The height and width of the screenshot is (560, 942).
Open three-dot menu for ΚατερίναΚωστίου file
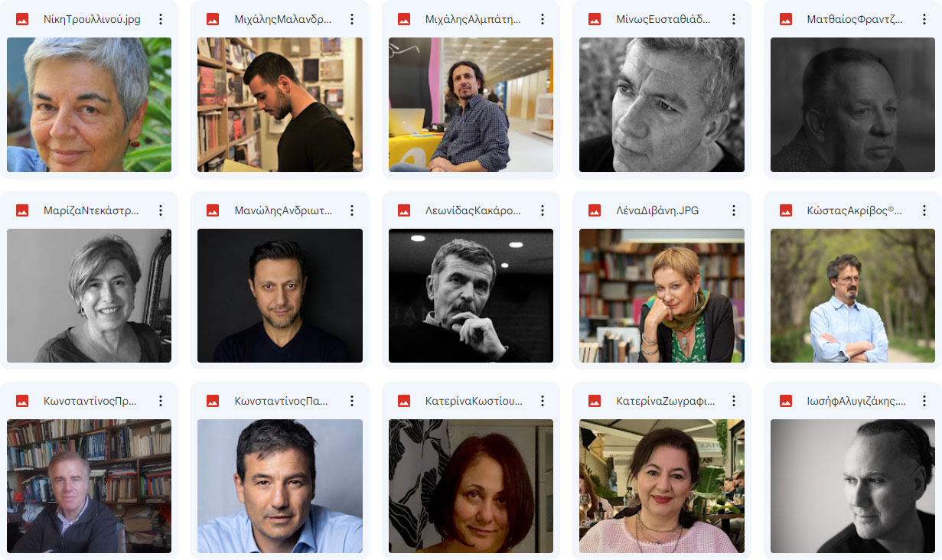(x=543, y=401)
